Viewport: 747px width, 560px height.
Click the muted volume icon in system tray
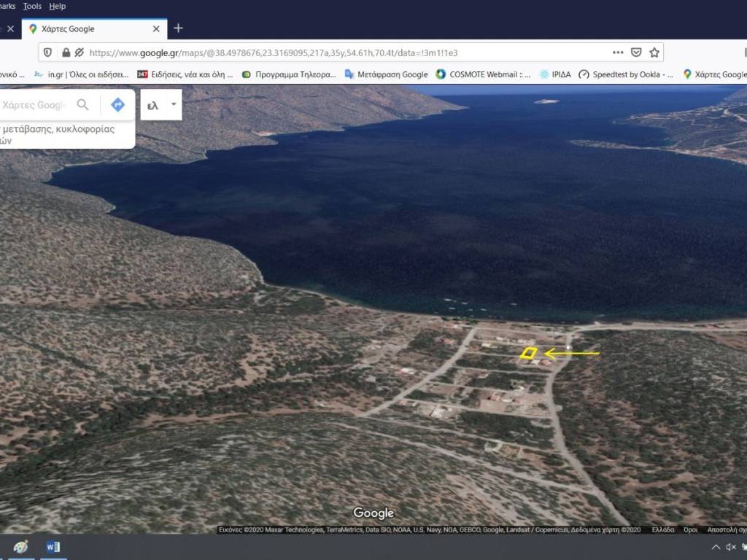[x=731, y=547]
